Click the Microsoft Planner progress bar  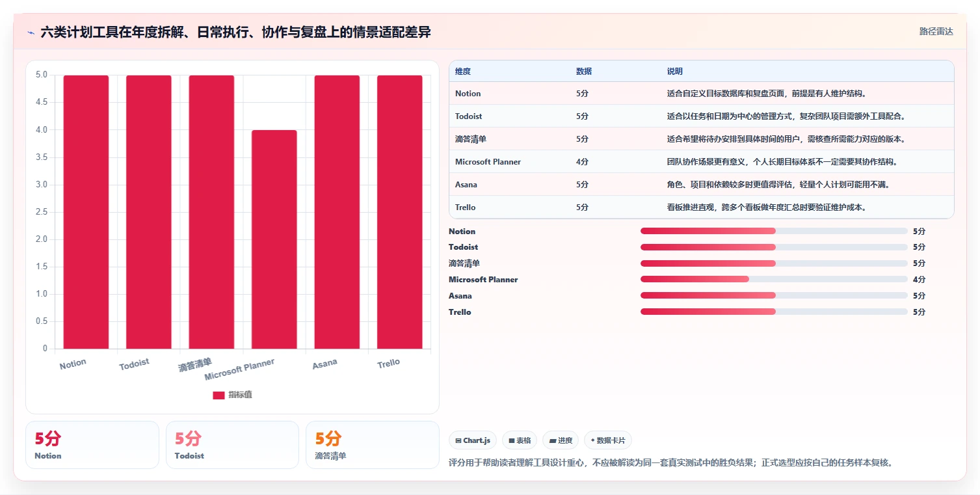[x=774, y=279]
